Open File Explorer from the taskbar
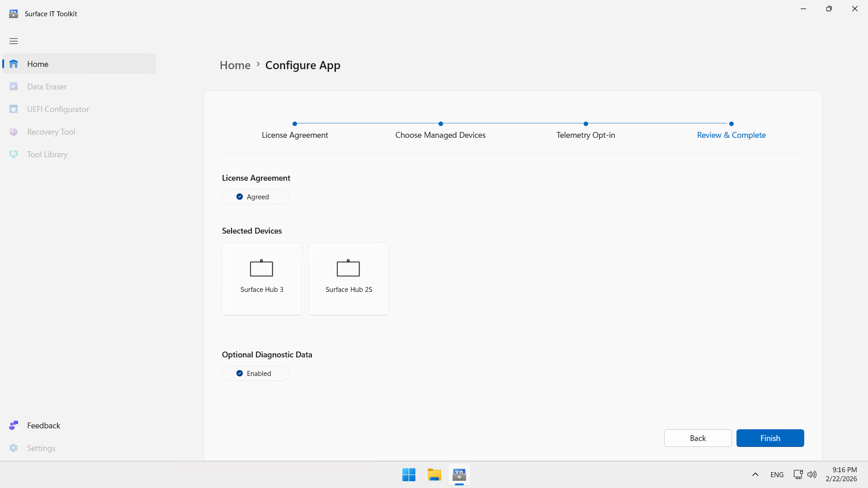The image size is (868, 488). (x=434, y=475)
